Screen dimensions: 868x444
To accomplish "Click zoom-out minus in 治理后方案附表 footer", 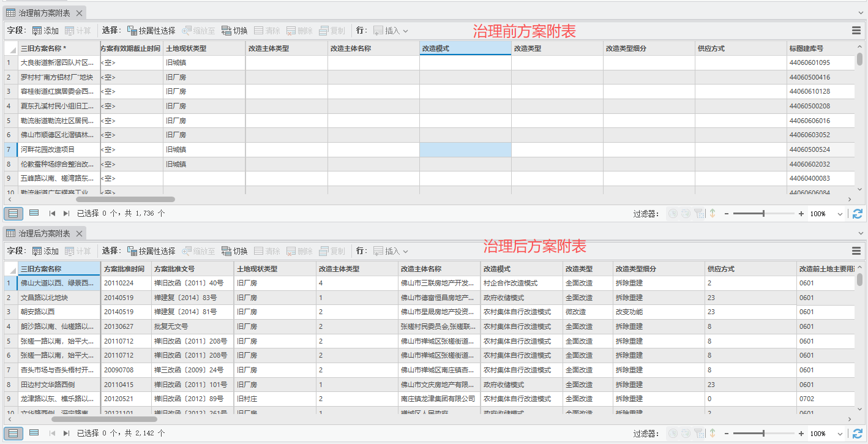I will 727,434.
